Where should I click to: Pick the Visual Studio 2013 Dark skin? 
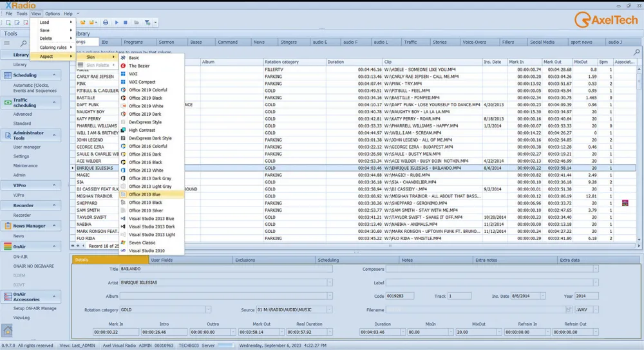pos(151,226)
